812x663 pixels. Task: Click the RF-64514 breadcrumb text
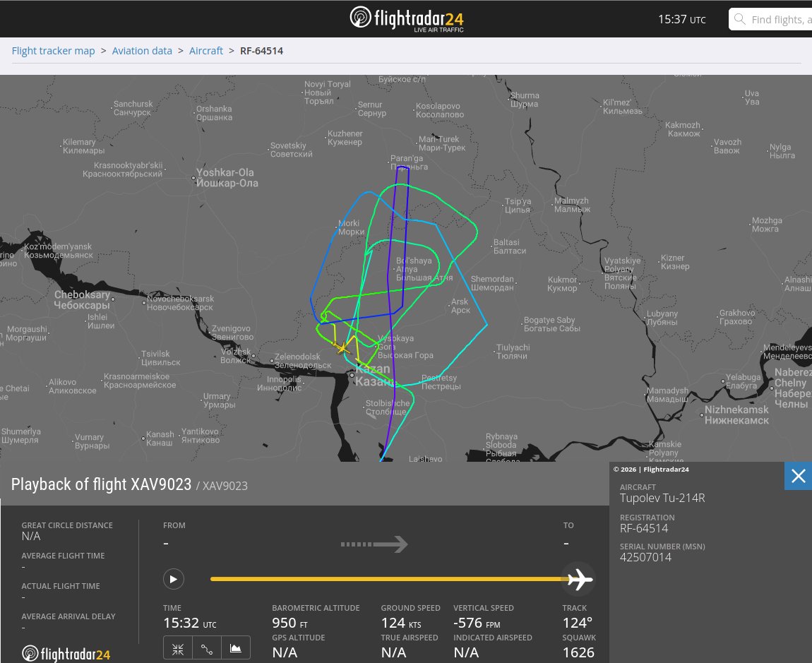pos(261,51)
